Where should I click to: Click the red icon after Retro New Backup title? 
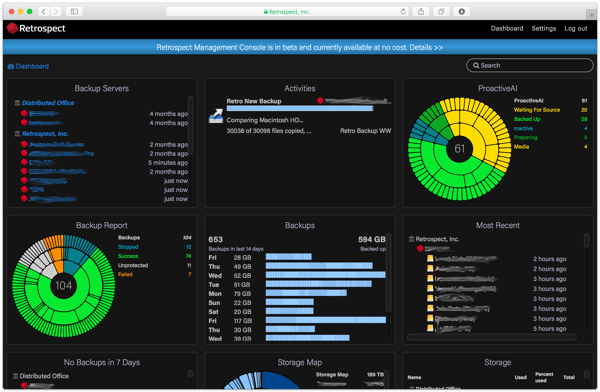click(320, 100)
